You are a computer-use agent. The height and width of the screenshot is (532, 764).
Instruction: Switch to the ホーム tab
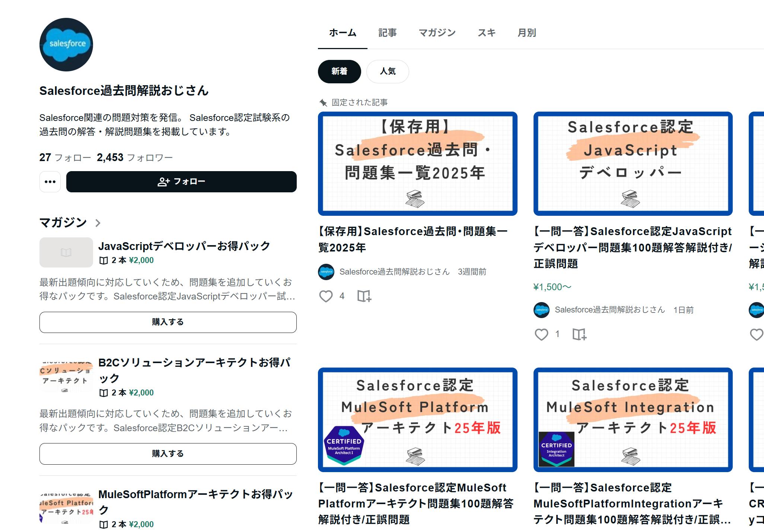click(x=343, y=33)
